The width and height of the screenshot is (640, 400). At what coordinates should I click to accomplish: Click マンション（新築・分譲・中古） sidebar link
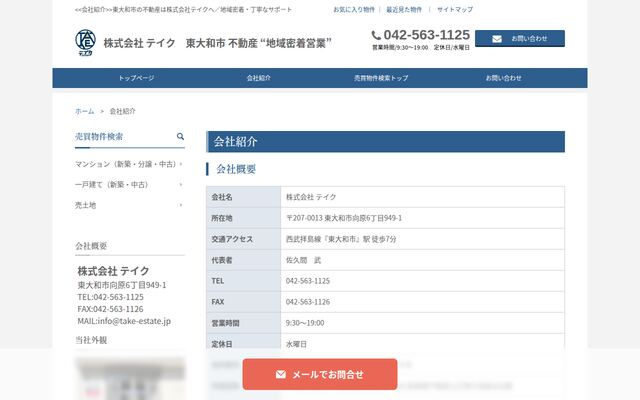[x=126, y=164]
